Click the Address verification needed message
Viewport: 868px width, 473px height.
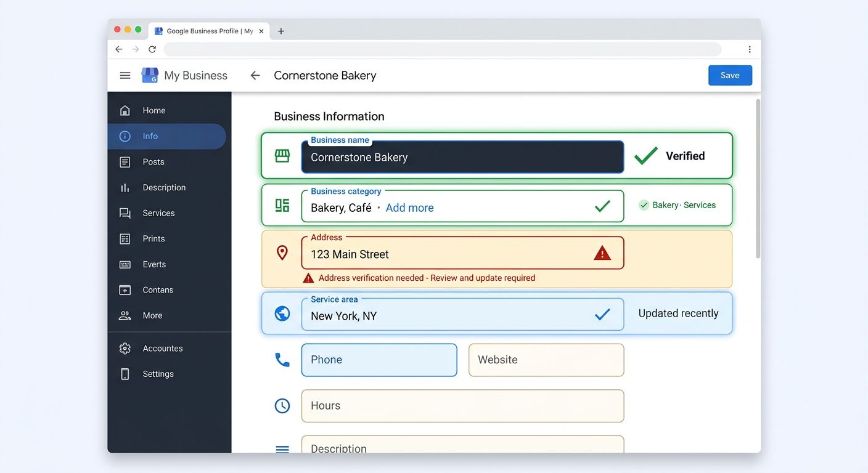point(420,278)
